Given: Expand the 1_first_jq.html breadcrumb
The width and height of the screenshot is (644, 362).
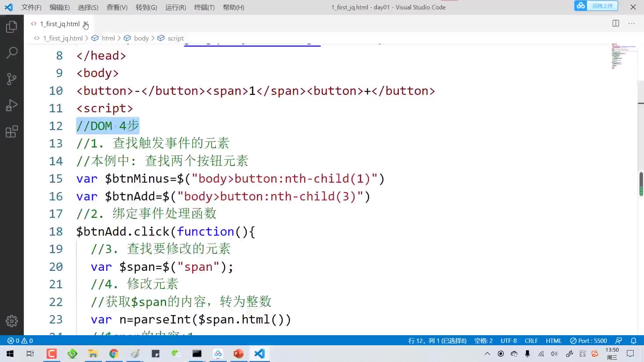Looking at the screenshot, I should [63, 38].
